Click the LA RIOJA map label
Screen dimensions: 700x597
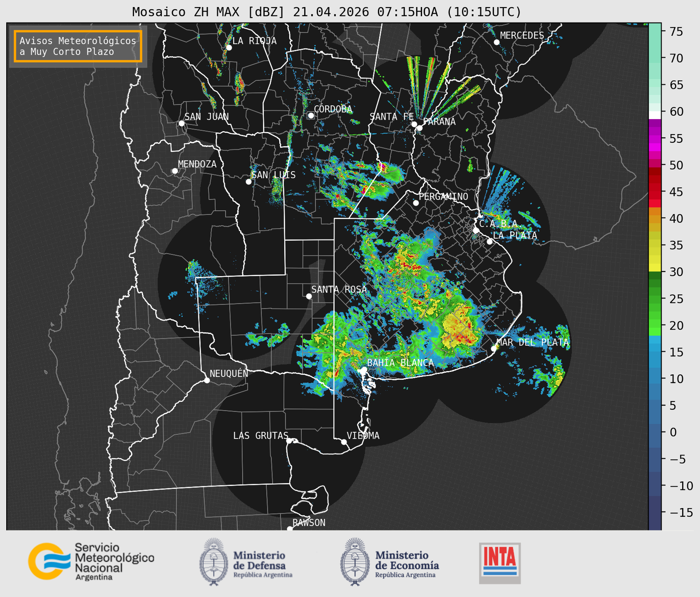click(254, 41)
